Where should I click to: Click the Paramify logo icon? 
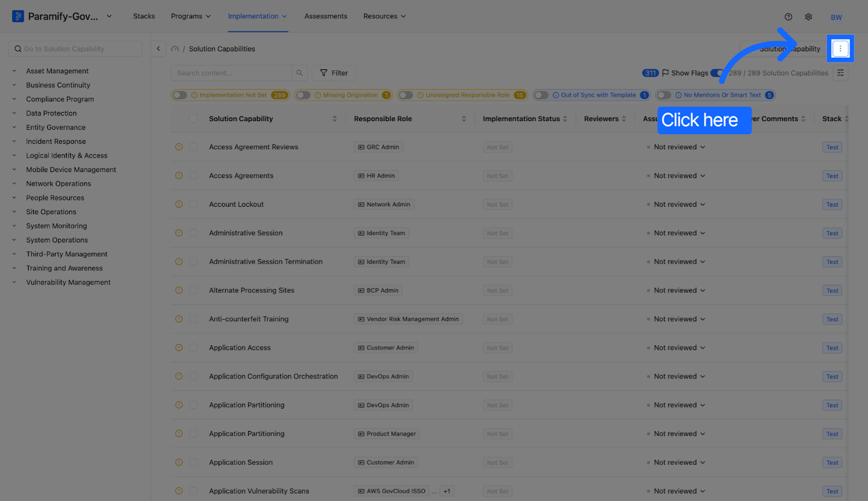coord(18,16)
